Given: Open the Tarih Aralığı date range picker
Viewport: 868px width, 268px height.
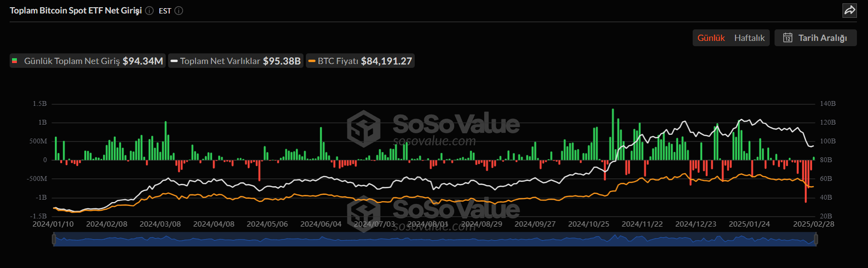Looking at the screenshot, I should pos(815,38).
